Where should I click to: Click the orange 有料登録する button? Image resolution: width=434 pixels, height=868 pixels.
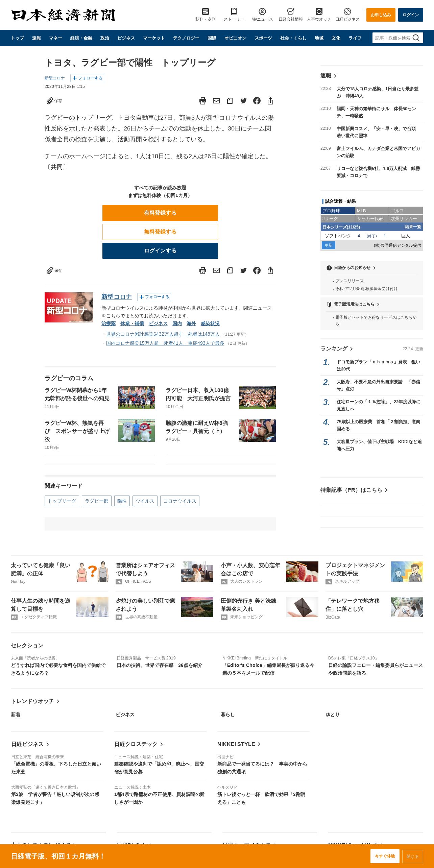pyautogui.click(x=160, y=213)
